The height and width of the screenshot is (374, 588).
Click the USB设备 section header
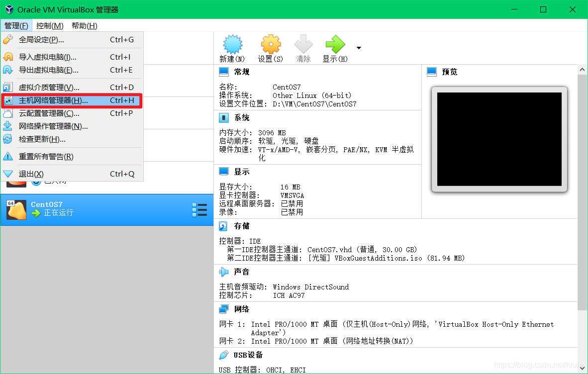[x=248, y=355]
